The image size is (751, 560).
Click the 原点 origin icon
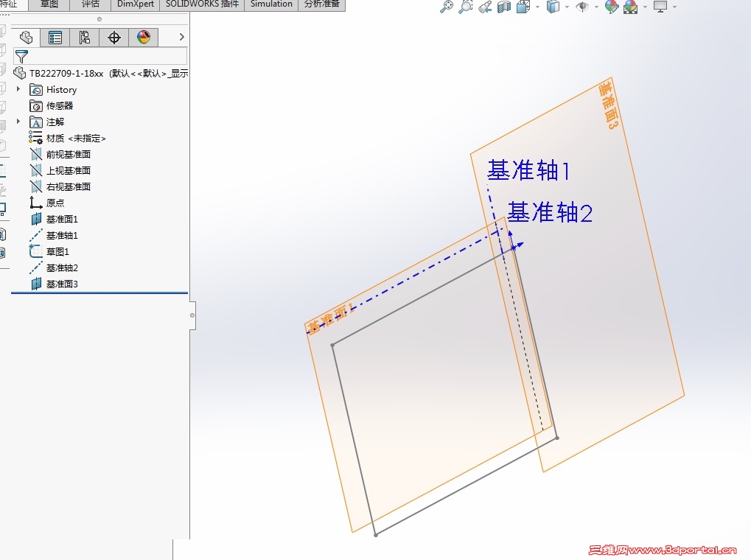tap(36, 203)
